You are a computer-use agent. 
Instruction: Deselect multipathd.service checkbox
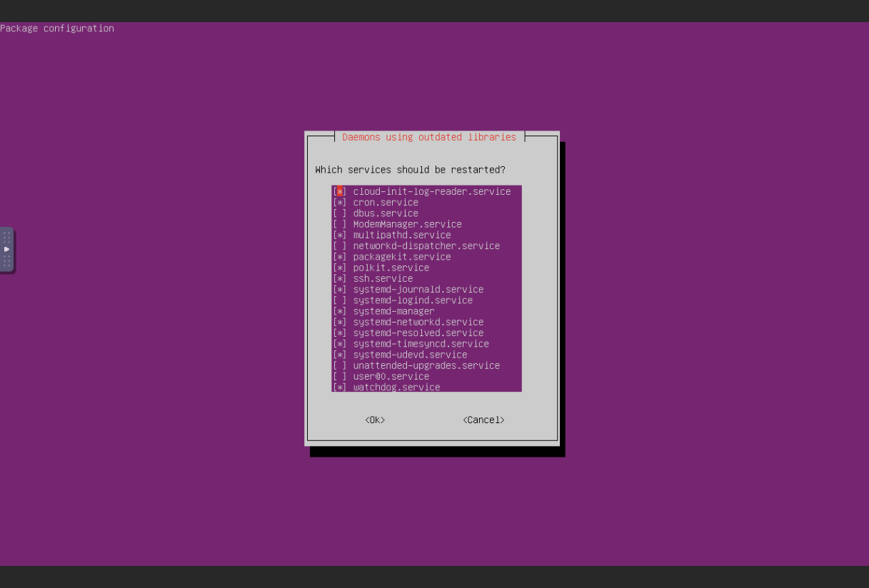[x=340, y=235]
